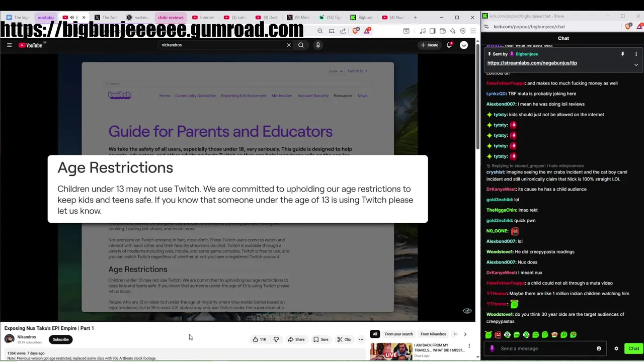
Task: Toggle the browser sidebar panel icon
Action: (x=432, y=31)
